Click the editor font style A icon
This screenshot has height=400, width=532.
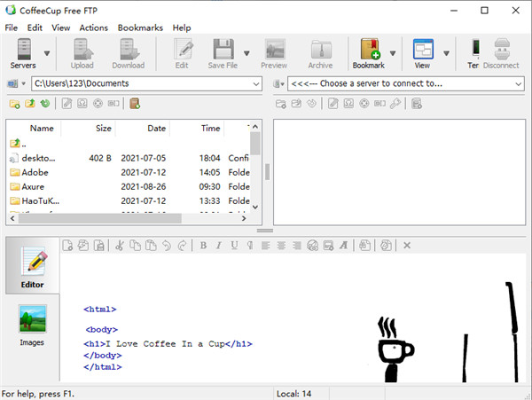pyautogui.click(x=344, y=246)
